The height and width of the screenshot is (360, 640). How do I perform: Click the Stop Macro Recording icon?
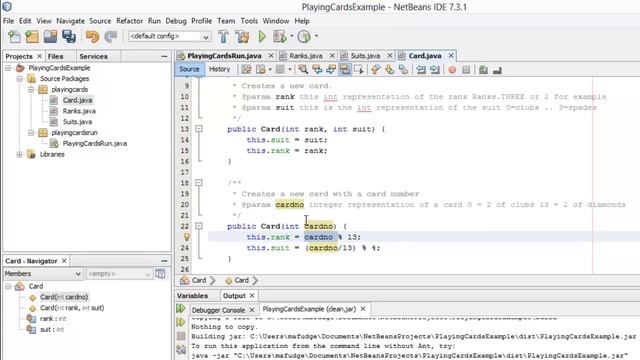[466, 70]
